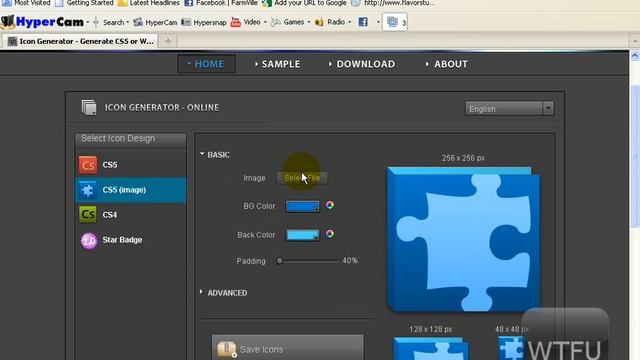
Task: Click the Save Icons package icon
Action: pyautogui.click(x=227, y=349)
